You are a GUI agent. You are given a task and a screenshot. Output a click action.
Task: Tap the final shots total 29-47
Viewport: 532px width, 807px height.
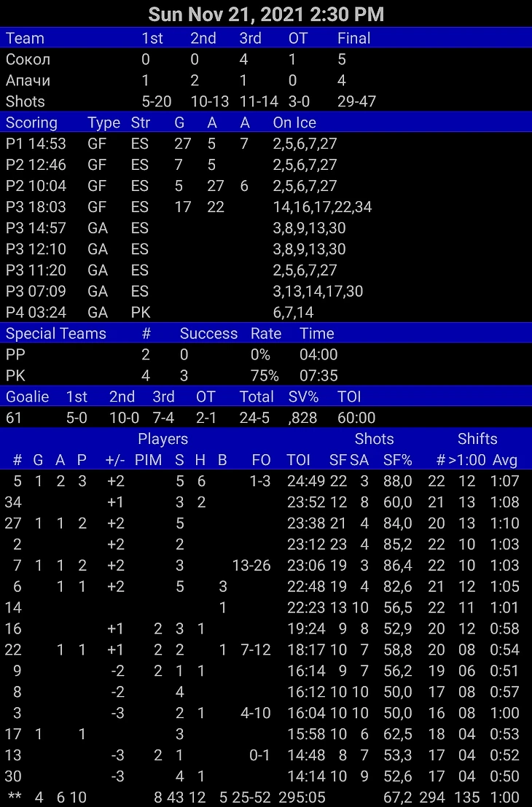[x=356, y=102]
